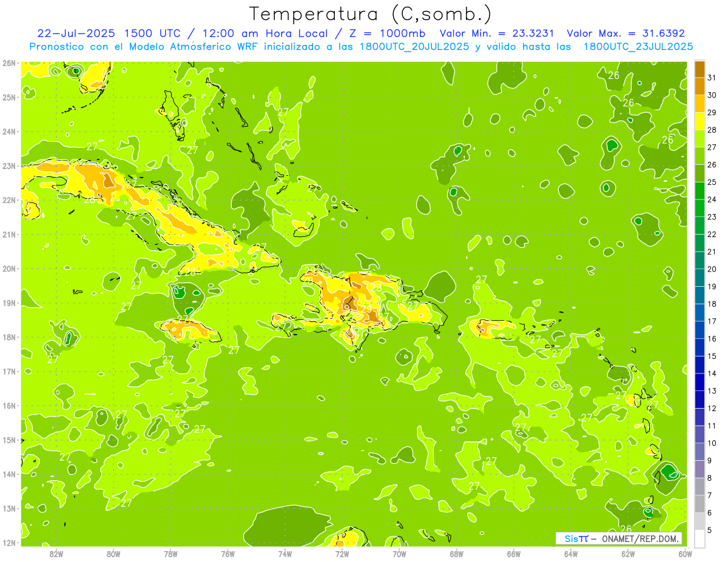
Task: Select the green swatch between 26 and 27
Action: pyautogui.click(x=699, y=156)
